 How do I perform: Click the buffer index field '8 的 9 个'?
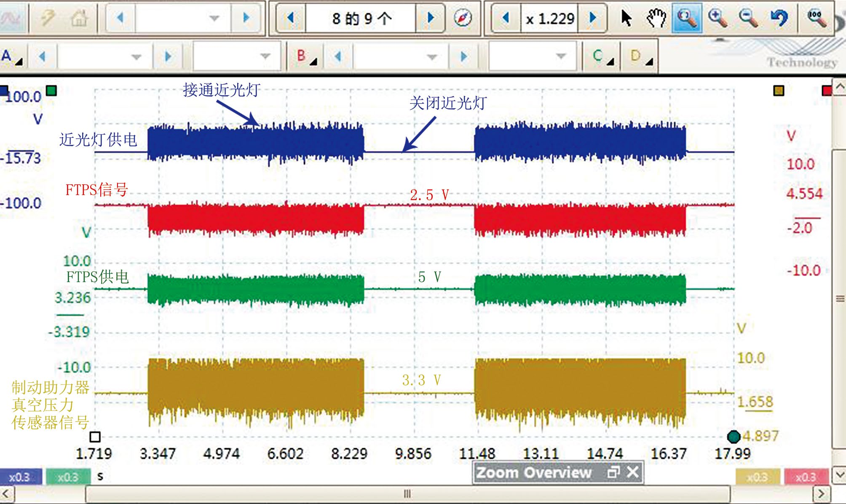coord(361,18)
